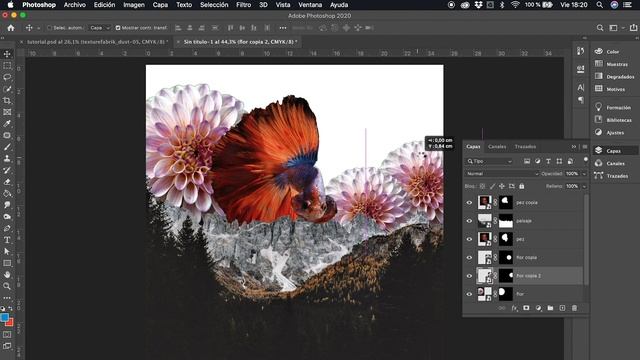Go to the Home screen icon
The width and height of the screenshot is (640, 360).
click(x=11, y=28)
